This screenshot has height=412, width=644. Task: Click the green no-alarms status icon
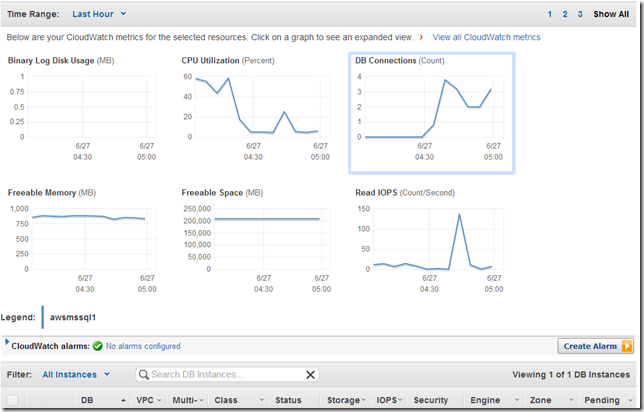click(97, 346)
